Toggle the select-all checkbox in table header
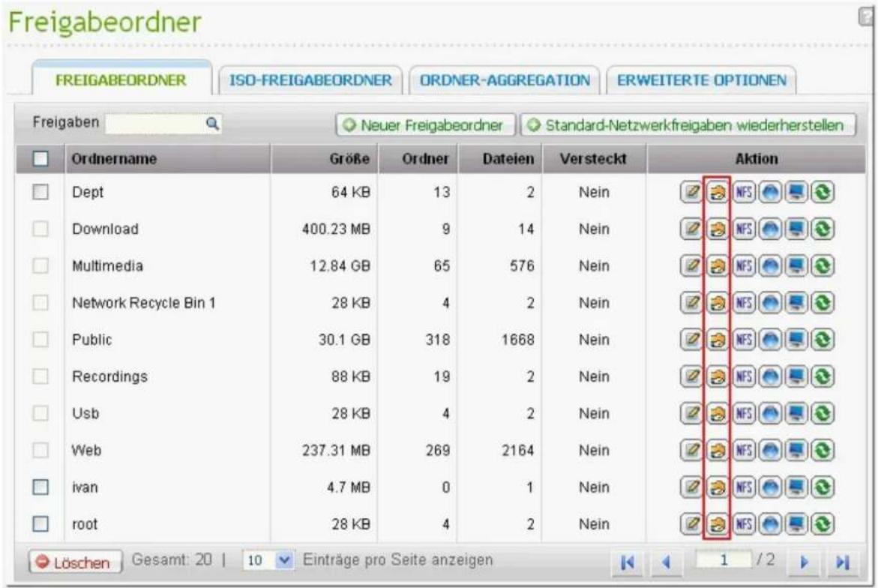This screenshot has width=878, height=588. point(40,158)
